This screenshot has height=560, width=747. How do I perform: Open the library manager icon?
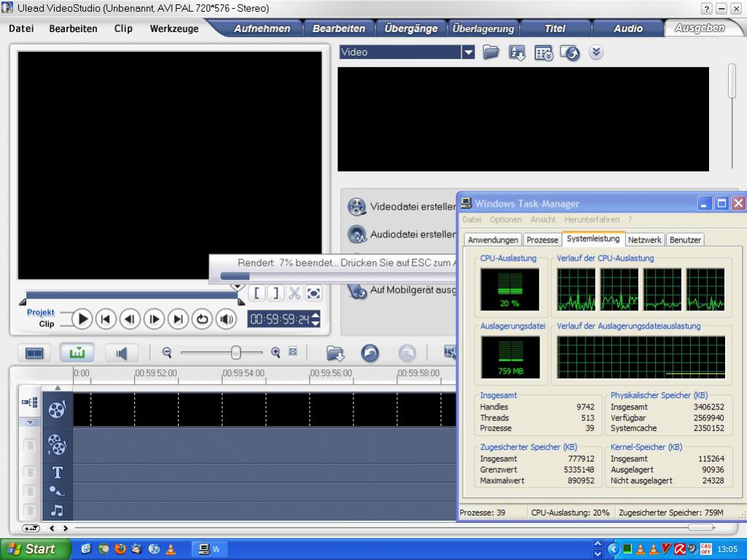point(543,53)
